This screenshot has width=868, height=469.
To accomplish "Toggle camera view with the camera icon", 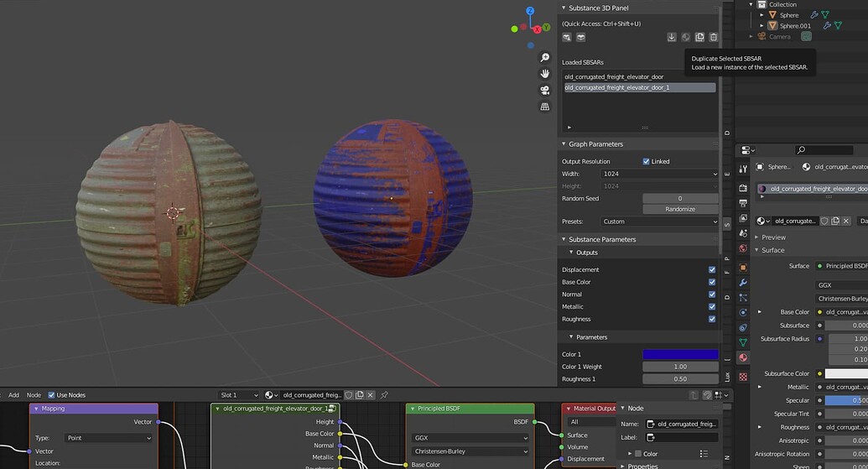I will point(545,91).
